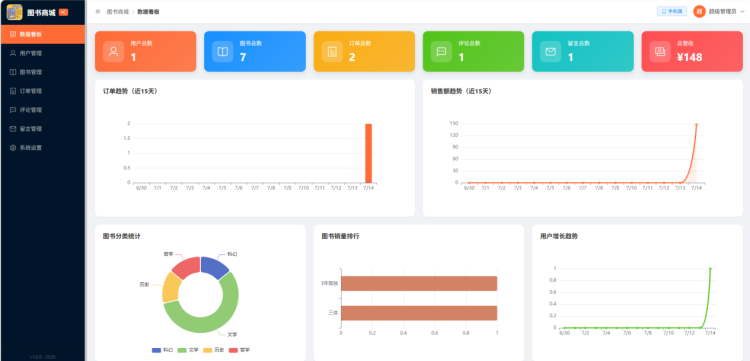Click the book icon on 图书总数 card

click(222, 52)
